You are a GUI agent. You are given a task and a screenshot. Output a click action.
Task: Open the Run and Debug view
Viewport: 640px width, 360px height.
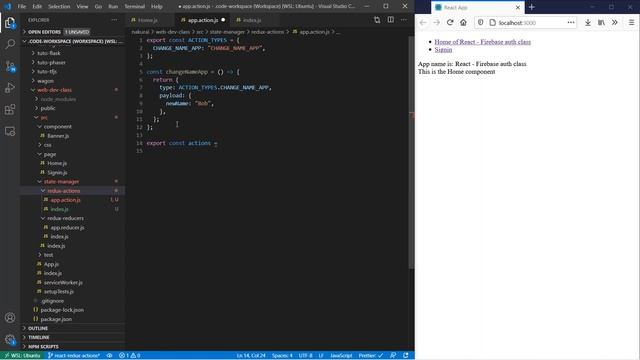tap(10, 88)
